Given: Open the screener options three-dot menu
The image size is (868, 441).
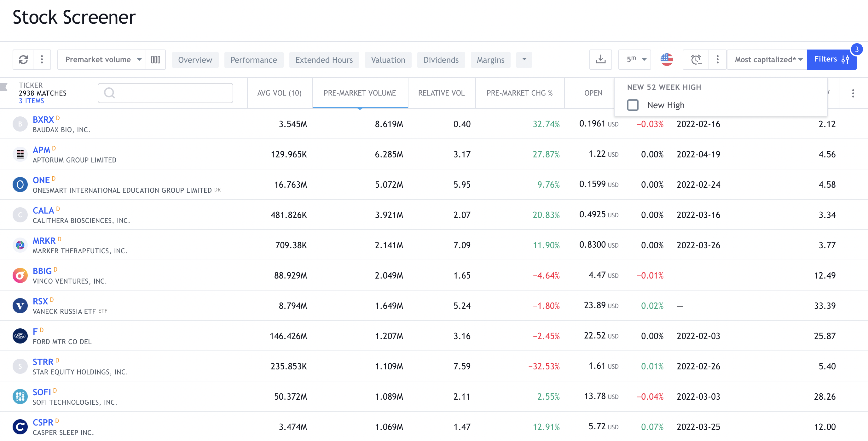Looking at the screenshot, I should [x=42, y=60].
